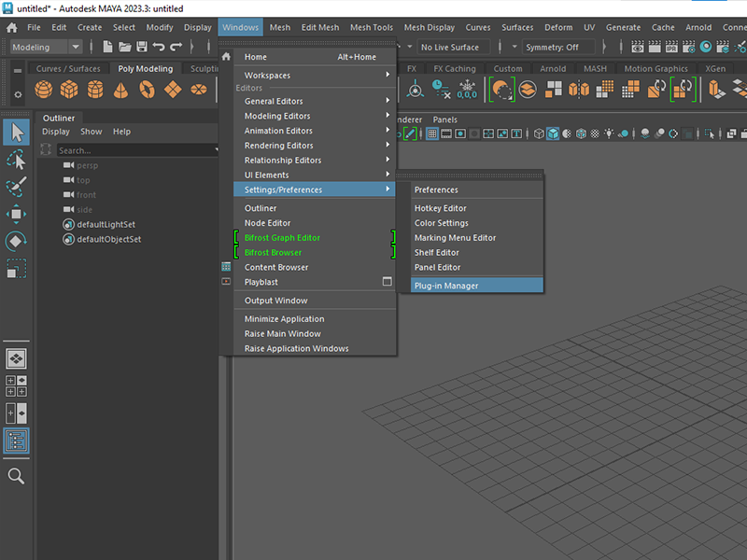
Task: Open Plug-in Manager from submenu
Action: click(x=477, y=286)
